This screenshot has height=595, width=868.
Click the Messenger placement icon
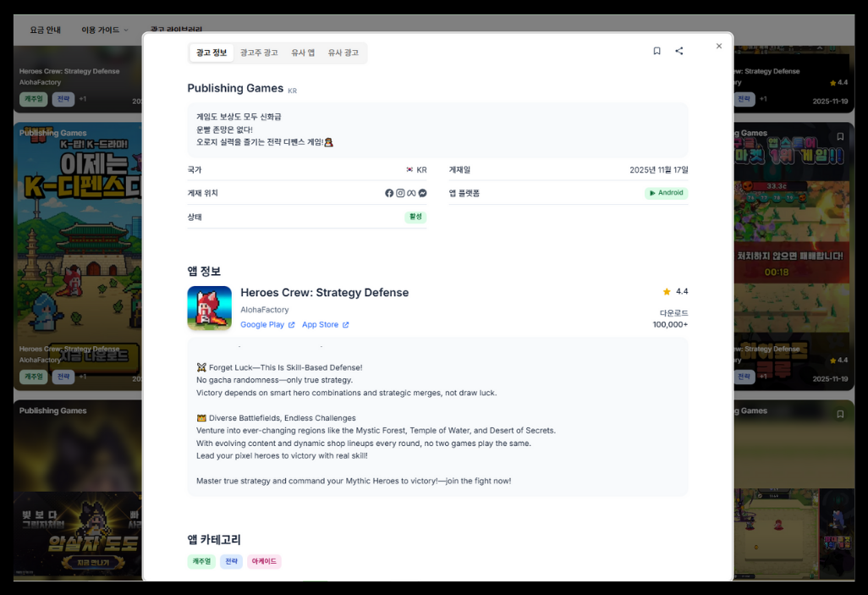tap(422, 193)
